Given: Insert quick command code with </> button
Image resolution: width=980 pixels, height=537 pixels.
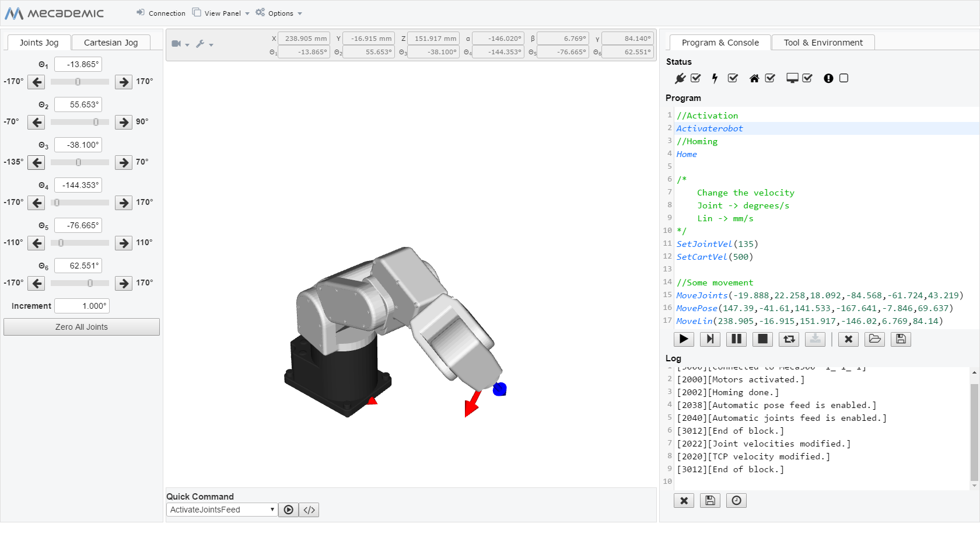Looking at the screenshot, I should click(309, 510).
